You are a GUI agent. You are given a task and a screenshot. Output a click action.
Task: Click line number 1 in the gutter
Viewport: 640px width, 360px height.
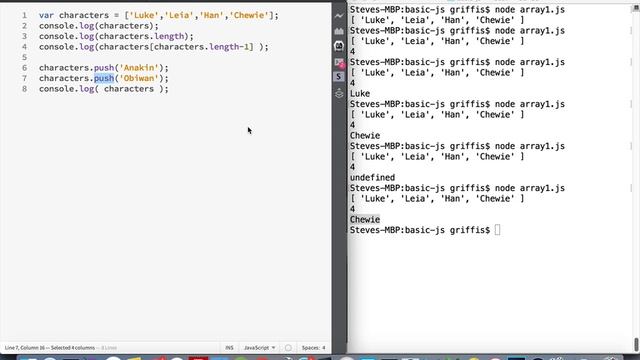[24, 16]
